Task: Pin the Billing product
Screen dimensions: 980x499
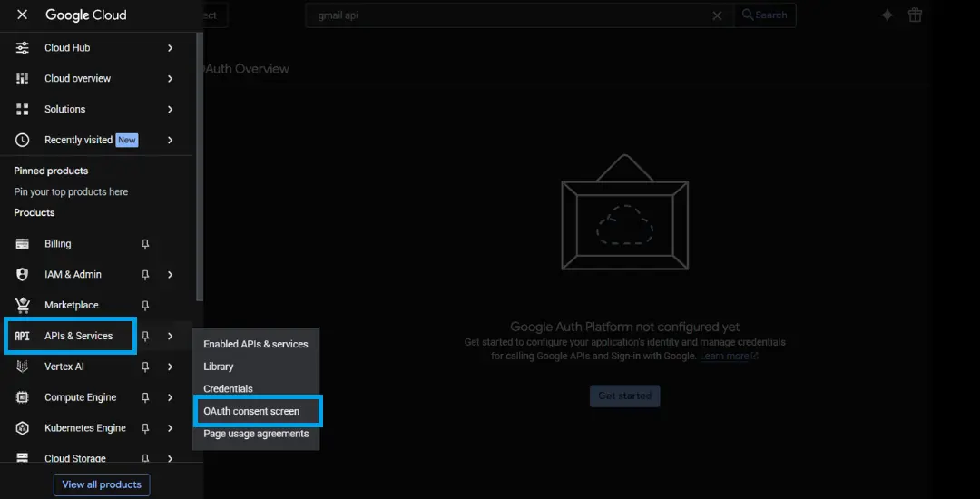Action: point(145,244)
